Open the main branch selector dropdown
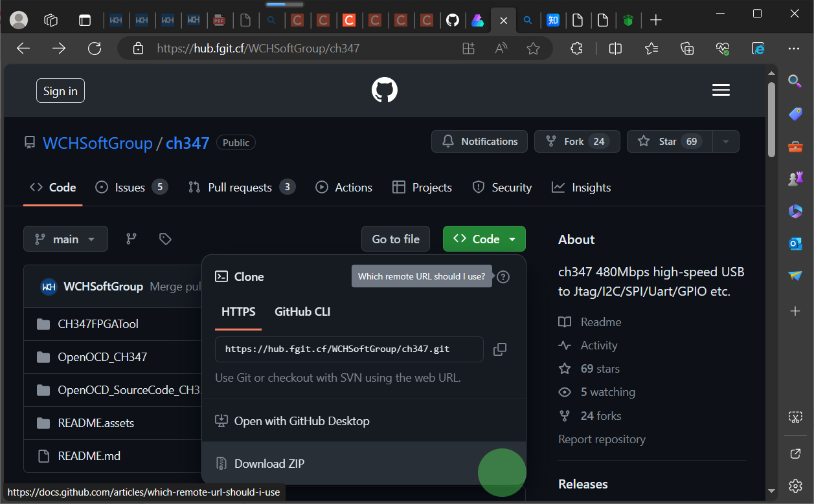Image resolution: width=814 pixels, height=504 pixels. [x=65, y=239]
